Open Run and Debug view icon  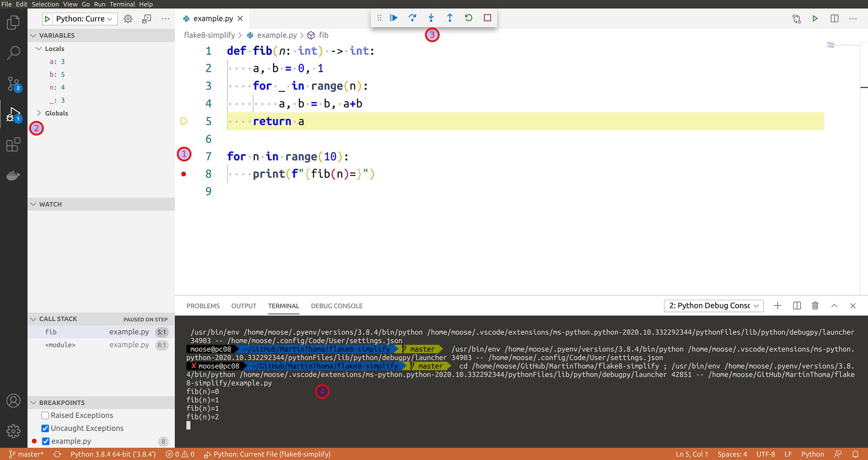(13, 115)
